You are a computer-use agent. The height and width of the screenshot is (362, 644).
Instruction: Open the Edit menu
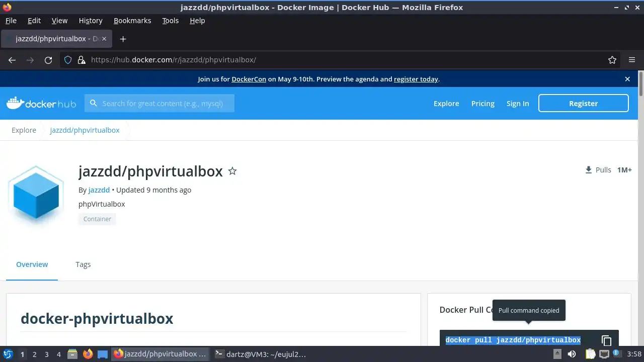click(34, 21)
